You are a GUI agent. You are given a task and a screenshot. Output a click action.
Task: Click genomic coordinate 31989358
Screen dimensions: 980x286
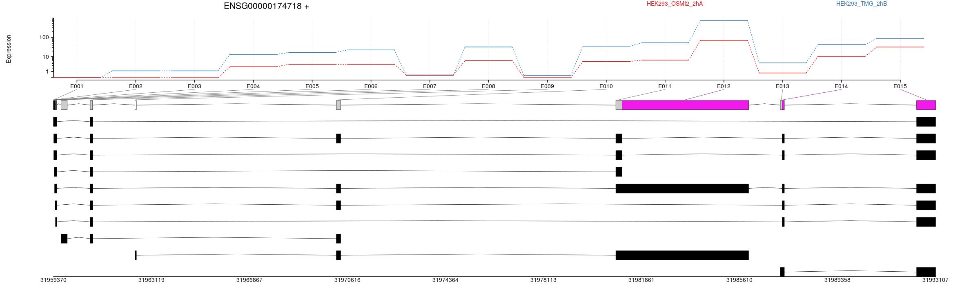pyautogui.click(x=837, y=280)
